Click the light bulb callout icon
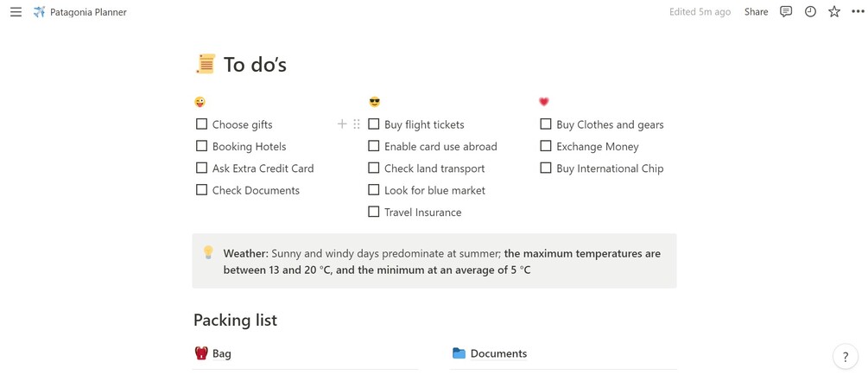This screenshot has height=381, width=868. click(208, 252)
